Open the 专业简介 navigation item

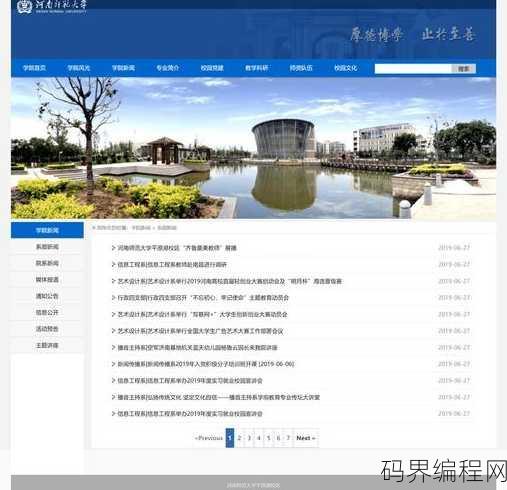click(x=168, y=68)
